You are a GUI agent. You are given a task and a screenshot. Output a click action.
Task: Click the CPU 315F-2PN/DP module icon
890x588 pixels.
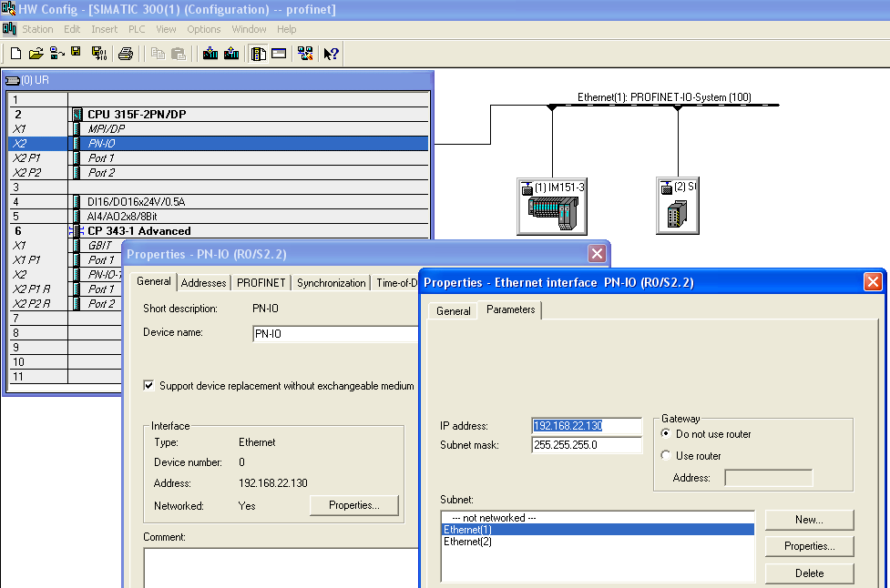click(x=77, y=115)
